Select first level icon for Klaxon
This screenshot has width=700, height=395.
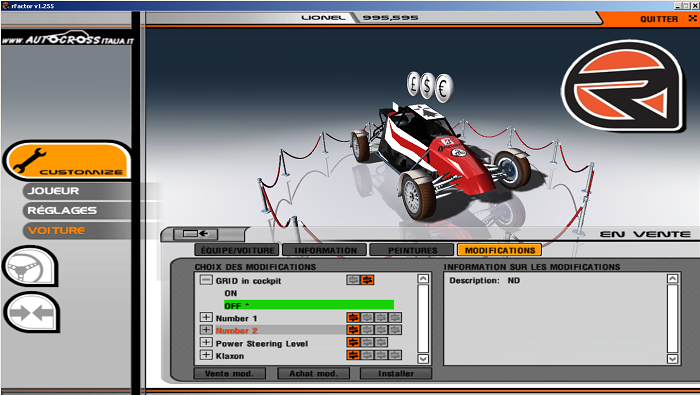coord(353,355)
